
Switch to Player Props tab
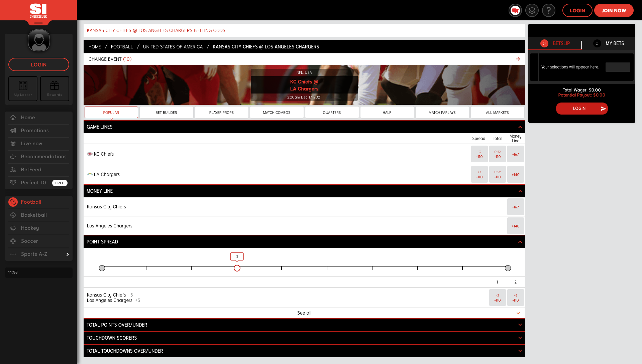coord(221,113)
